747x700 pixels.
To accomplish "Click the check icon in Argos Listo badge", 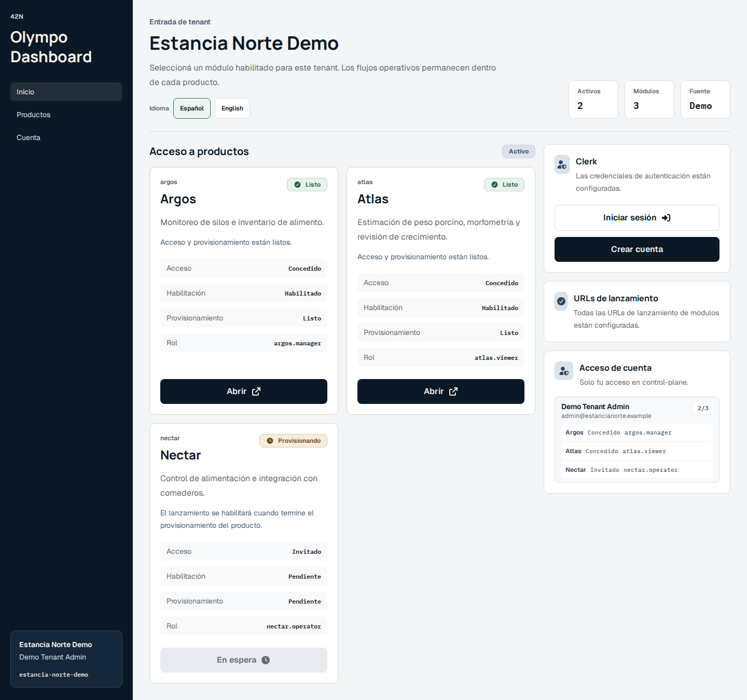I will click(x=297, y=185).
